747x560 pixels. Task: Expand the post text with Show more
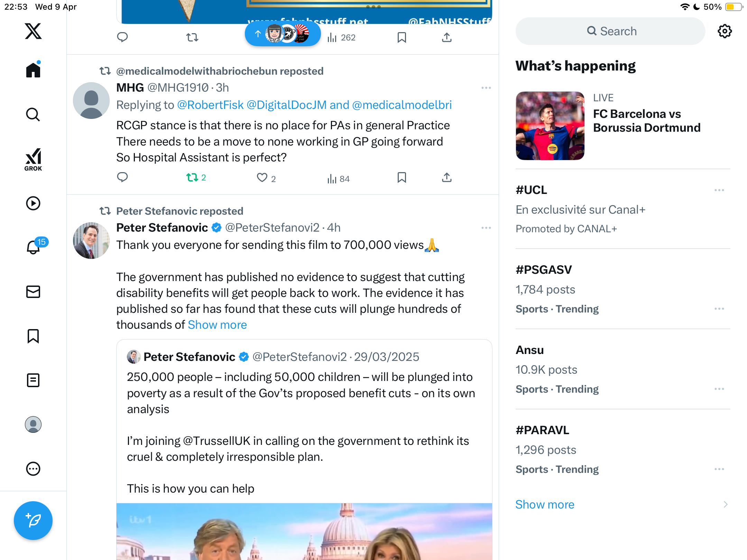217,325
